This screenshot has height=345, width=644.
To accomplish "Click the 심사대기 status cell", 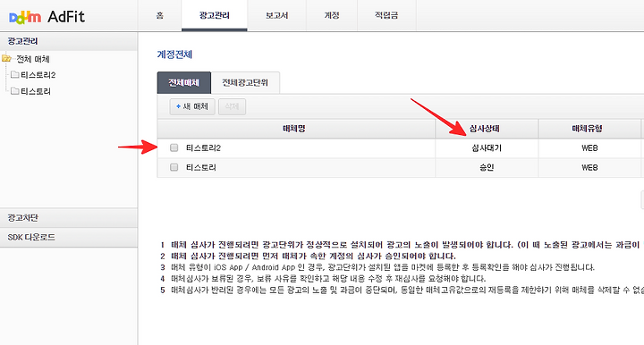I will [487, 148].
